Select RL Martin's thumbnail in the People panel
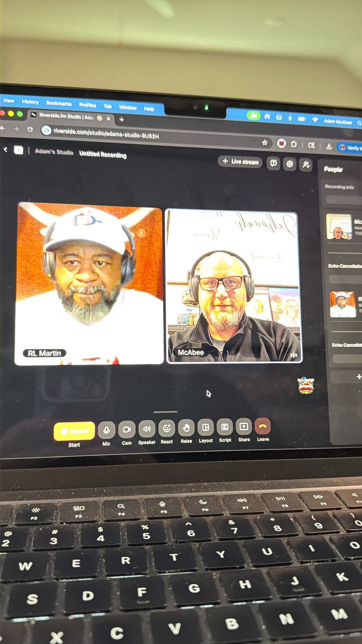The width and height of the screenshot is (362, 644). (x=342, y=304)
